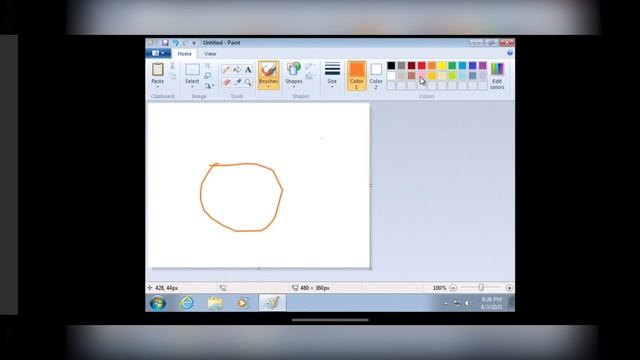Pick the green color swatch
640x360 pixels.
(x=452, y=65)
